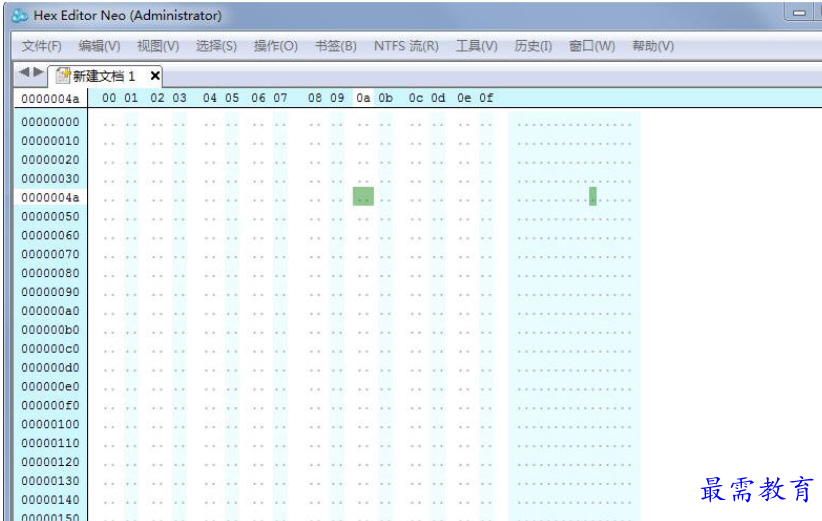Click row address 00000060
This screenshot has height=521, width=822.
(x=50, y=235)
